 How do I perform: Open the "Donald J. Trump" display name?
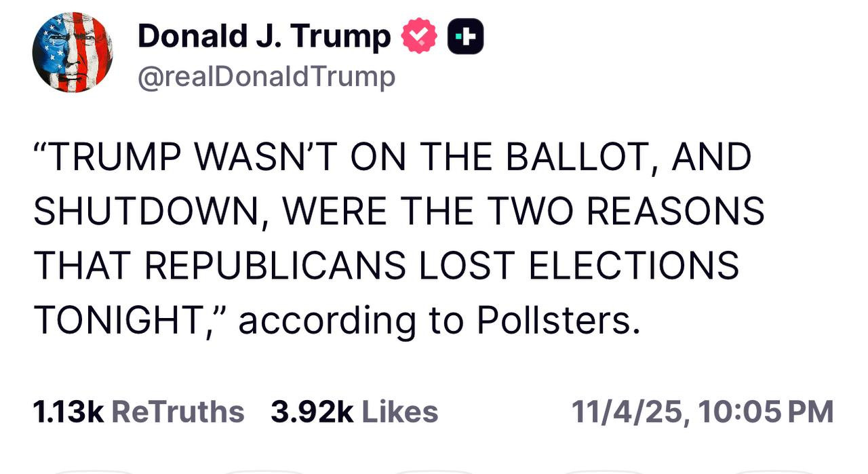click(x=264, y=37)
